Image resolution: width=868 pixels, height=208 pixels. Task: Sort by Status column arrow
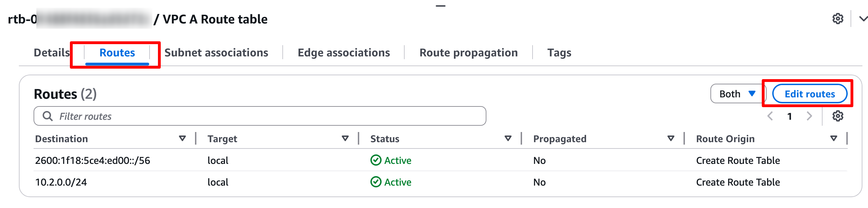point(508,139)
